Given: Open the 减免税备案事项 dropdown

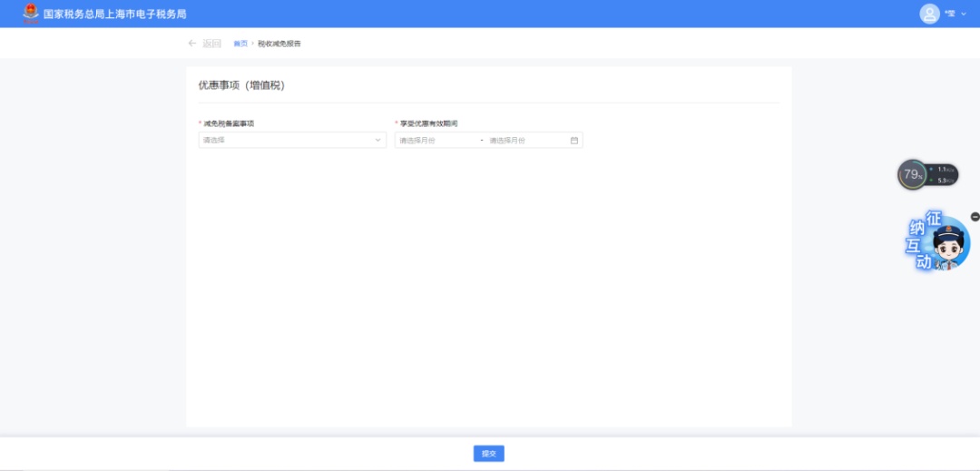Looking at the screenshot, I should pos(292,140).
